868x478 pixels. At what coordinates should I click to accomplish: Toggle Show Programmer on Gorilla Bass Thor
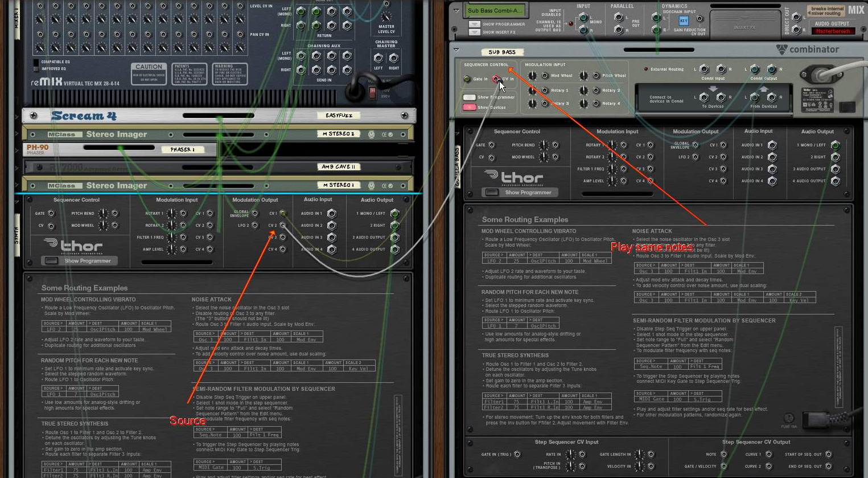[x=492, y=193]
